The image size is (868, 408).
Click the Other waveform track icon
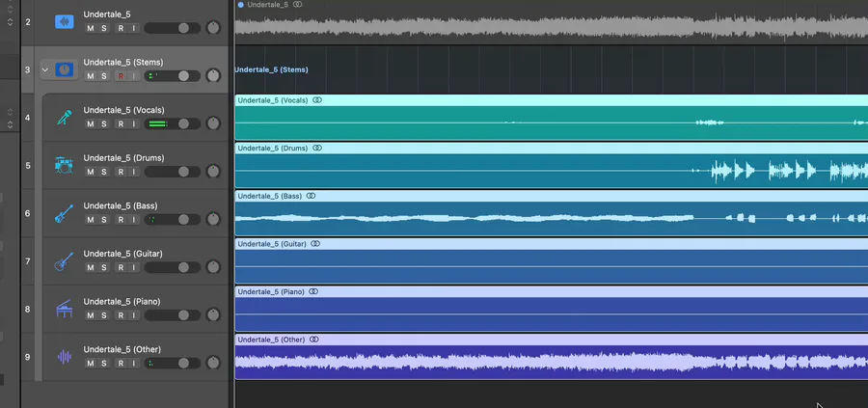(x=65, y=357)
